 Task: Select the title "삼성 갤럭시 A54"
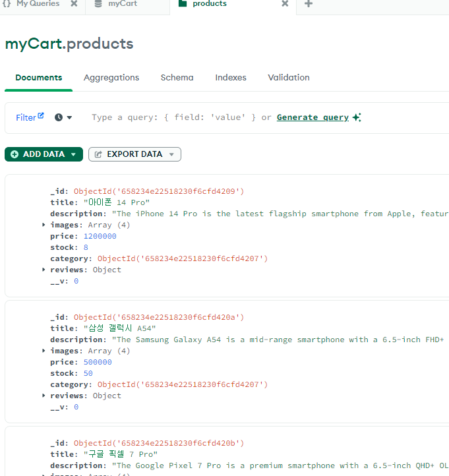119,328
